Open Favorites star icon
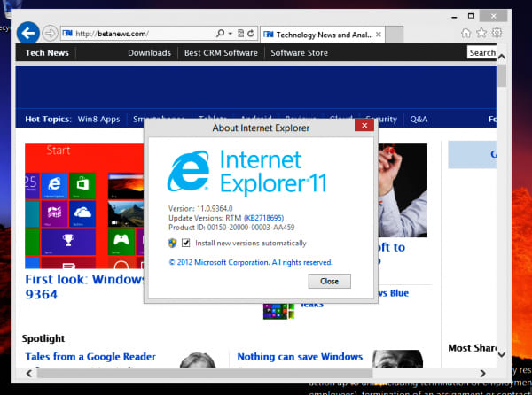 click(481, 33)
